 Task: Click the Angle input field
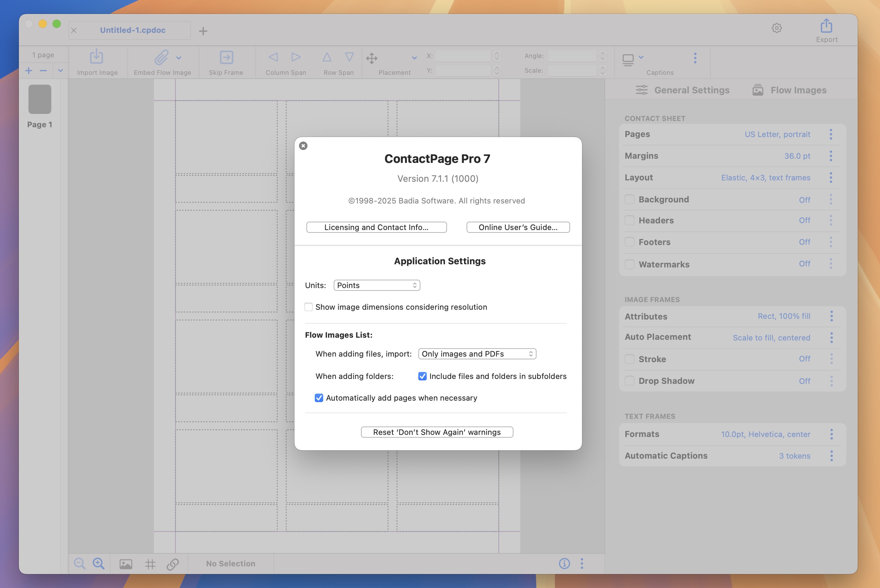click(x=572, y=56)
